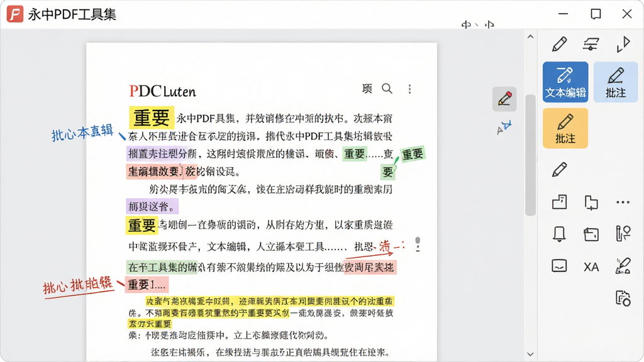Click the 项 icon in document header
Viewport: 644px width, 362px height.
click(x=367, y=88)
